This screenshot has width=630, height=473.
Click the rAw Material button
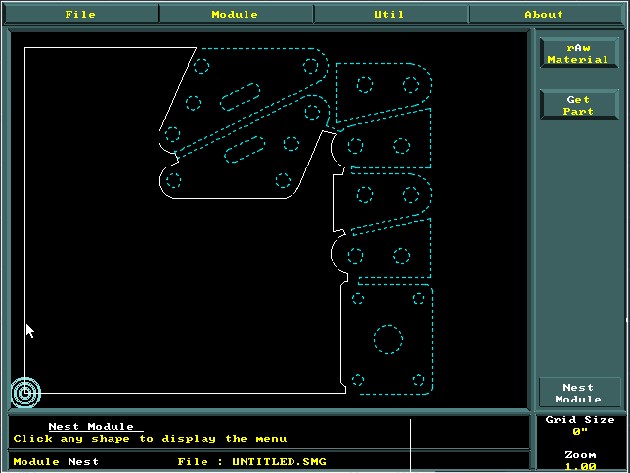coord(578,53)
